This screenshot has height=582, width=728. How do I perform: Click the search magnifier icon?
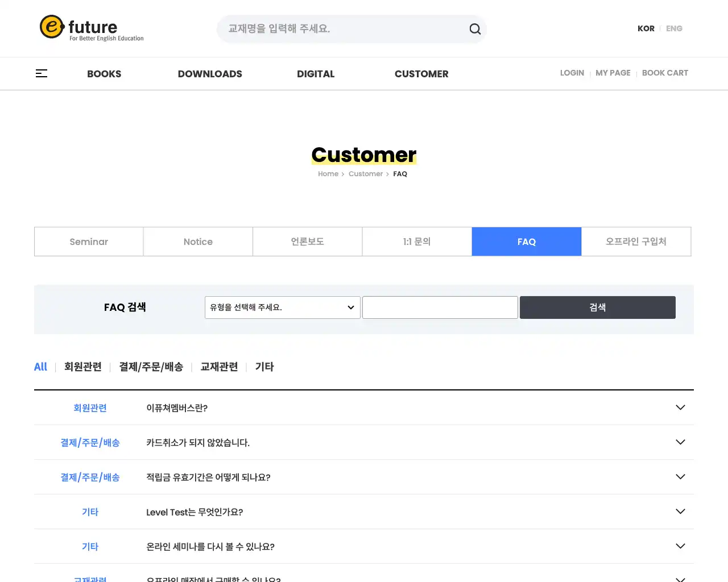475,29
